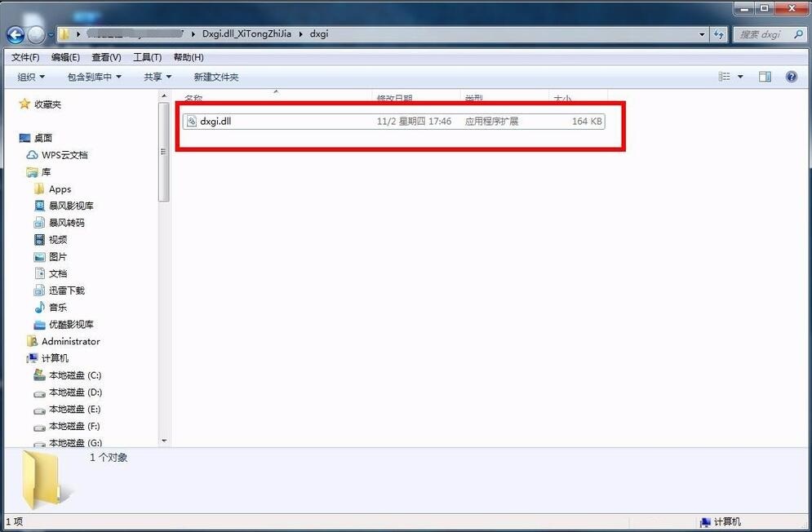Image resolution: width=812 pixels, height=532 pixels.
Task: Open the address bar history dropdown
Action: 702,34
